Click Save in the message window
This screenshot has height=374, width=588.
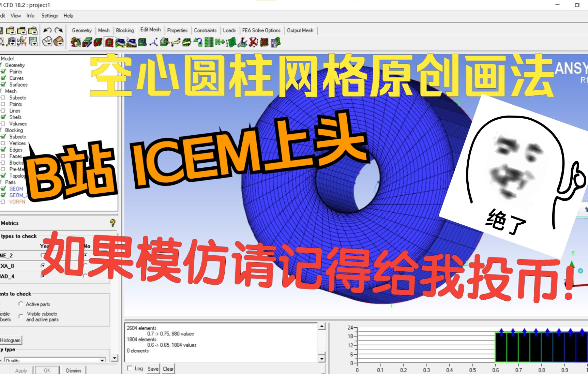(153, 369)
